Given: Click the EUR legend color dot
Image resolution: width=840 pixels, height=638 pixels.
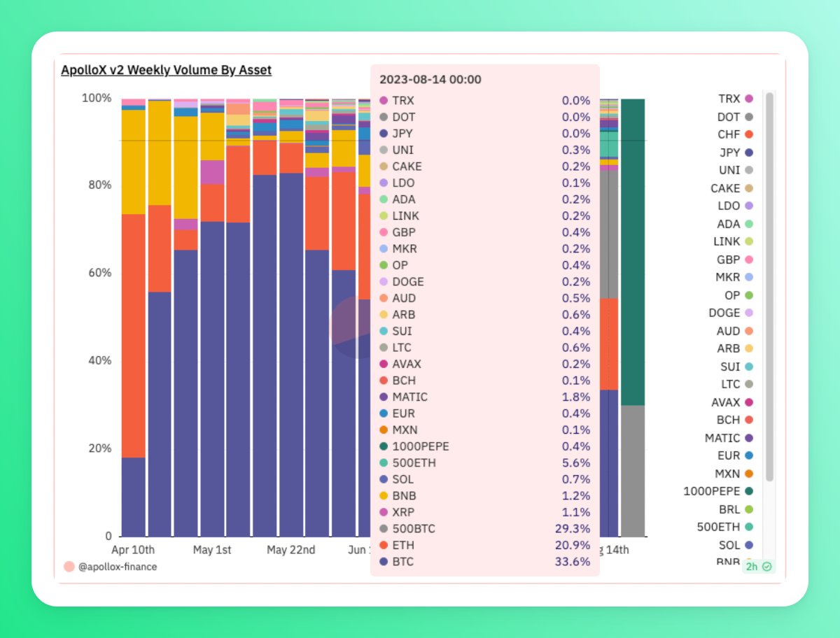Looking at the screenshot, I should tap(749, 455).
